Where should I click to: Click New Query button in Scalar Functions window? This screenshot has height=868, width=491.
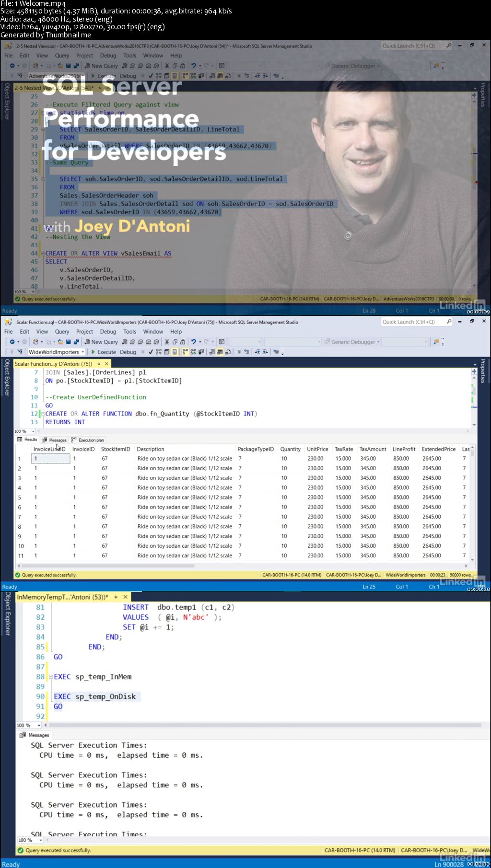click(101, 342)
